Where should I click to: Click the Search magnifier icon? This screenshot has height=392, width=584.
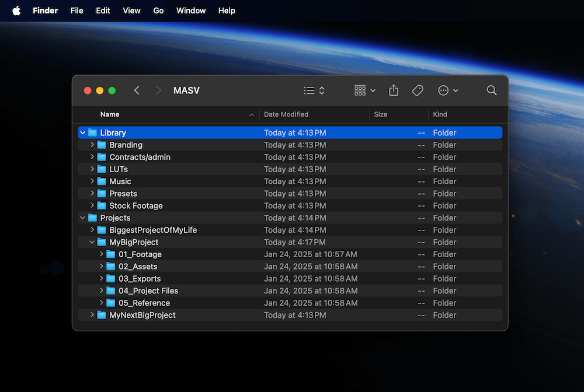(x=492, y=90)
